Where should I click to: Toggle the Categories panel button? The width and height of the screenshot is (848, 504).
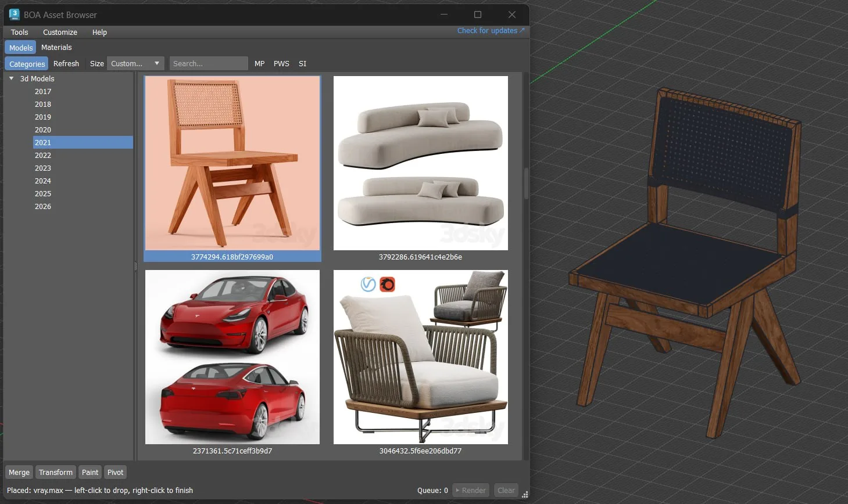tap(27, 64)
